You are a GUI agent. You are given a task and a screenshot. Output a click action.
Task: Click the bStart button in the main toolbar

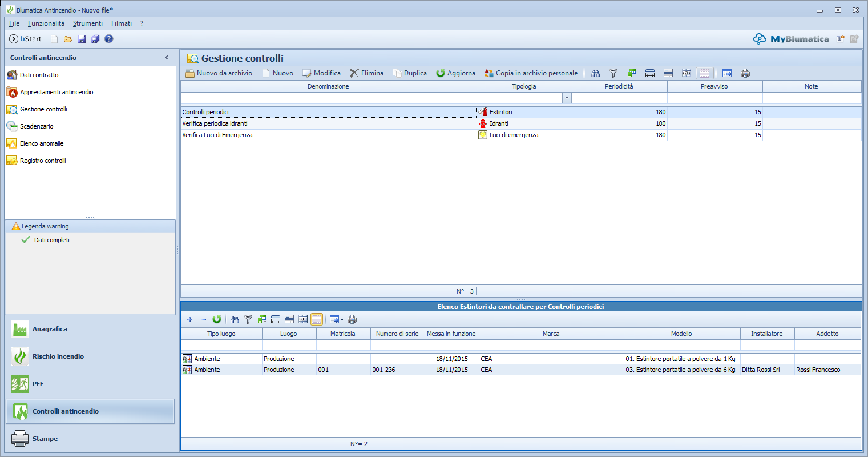point(26,39)
